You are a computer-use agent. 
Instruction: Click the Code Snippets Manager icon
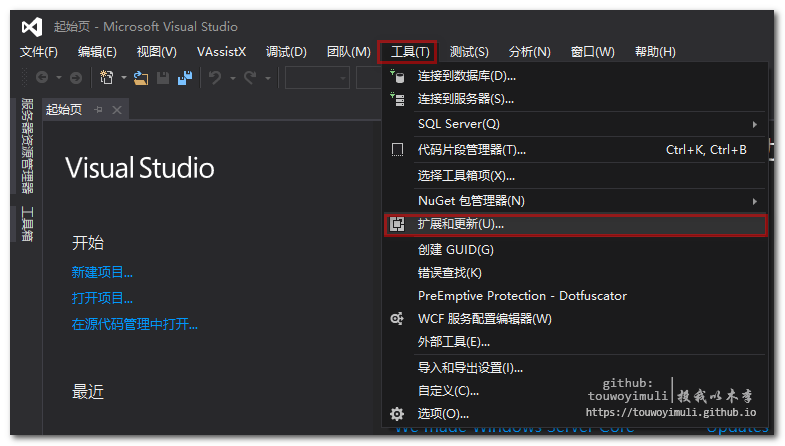tap(397, 150)
